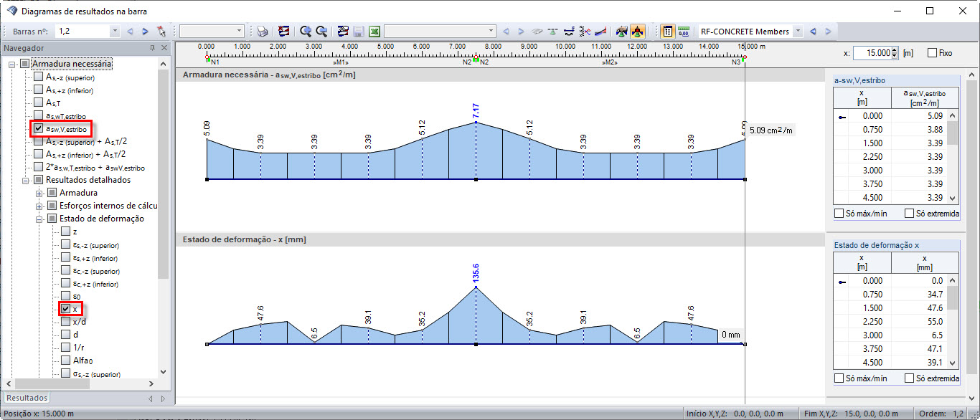
Task: Click the blue bracket span icon
Action: click(x=569, y=32)
